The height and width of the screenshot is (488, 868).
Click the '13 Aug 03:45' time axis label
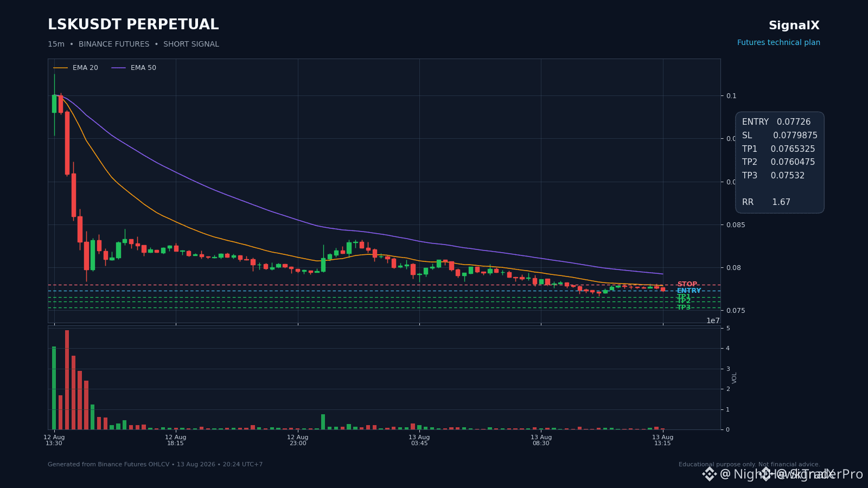[419, 440]
